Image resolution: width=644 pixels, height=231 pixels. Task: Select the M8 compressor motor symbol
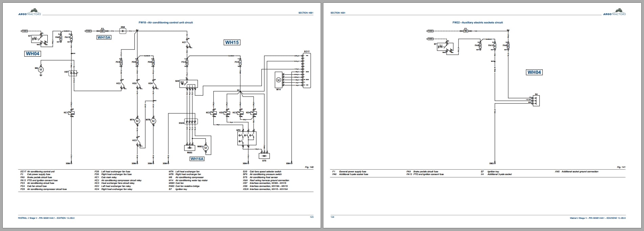[41, 69]
